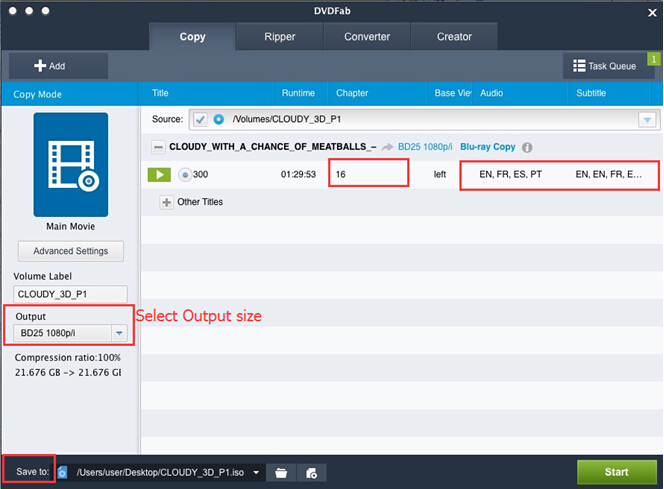Click the Chapter column header

(x=352, y=93)
